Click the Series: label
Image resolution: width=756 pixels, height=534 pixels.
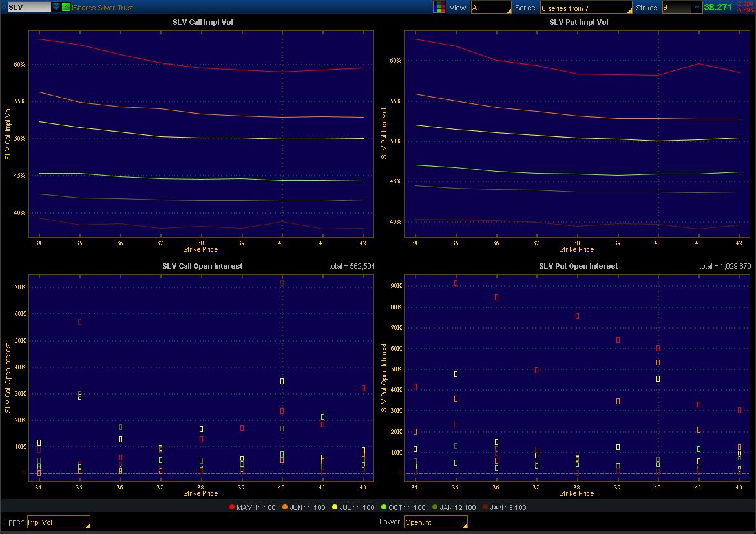525,8
